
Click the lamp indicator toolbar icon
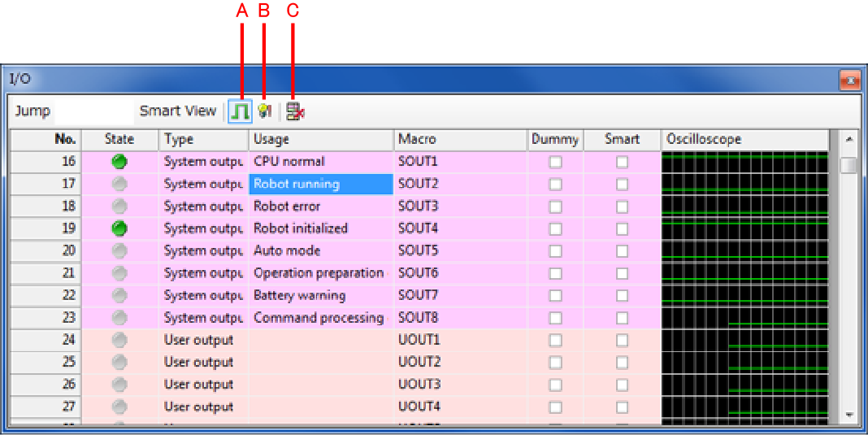264,111
